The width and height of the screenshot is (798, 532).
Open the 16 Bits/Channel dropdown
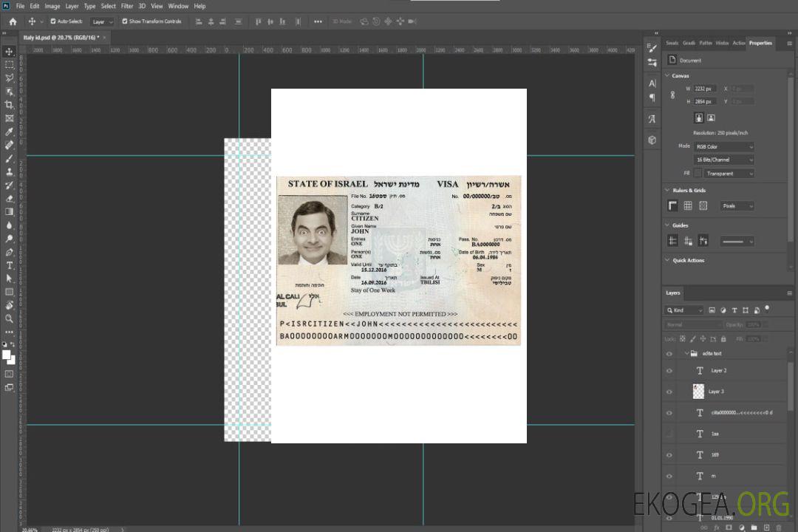(x=723, y=160)
